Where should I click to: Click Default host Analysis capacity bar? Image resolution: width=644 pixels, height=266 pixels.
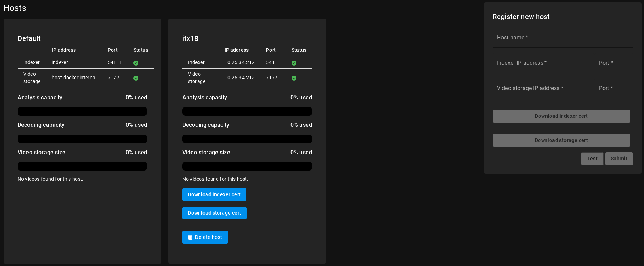[x=82, y=111]
